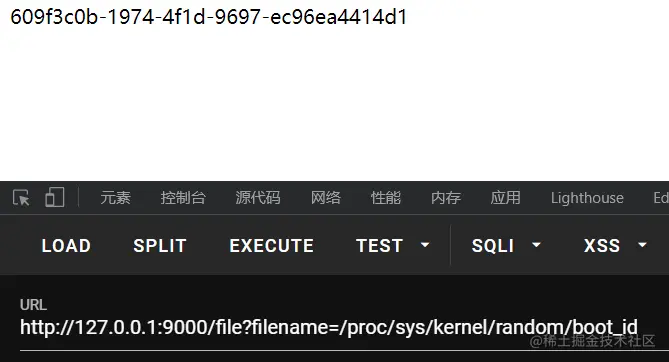Click the LOAD button in HackBar

66,246
